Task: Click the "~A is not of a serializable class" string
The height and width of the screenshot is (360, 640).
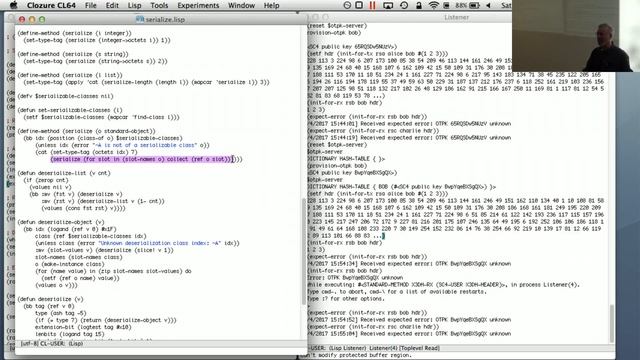Action: 144,145
